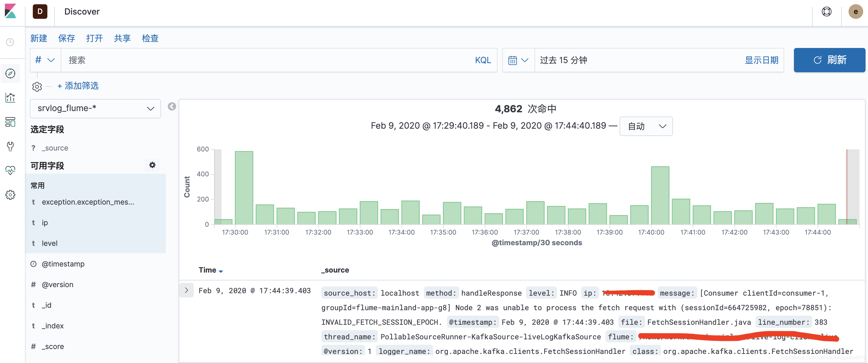Click the tall histogram bar at 17:40:00
The height and width of the screenshot is (363, 868).
(660, 196)
